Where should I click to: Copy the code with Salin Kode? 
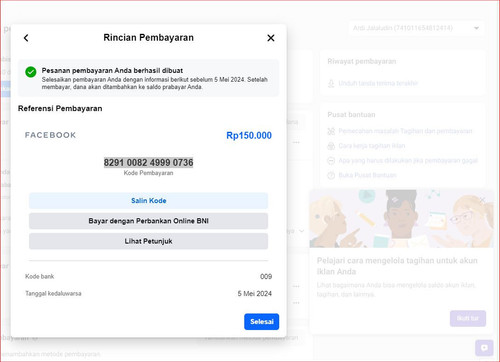click(148, 201)
